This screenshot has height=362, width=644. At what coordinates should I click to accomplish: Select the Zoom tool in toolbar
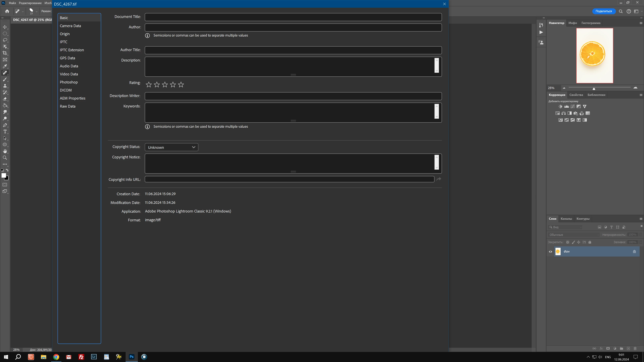click(5, 158)
